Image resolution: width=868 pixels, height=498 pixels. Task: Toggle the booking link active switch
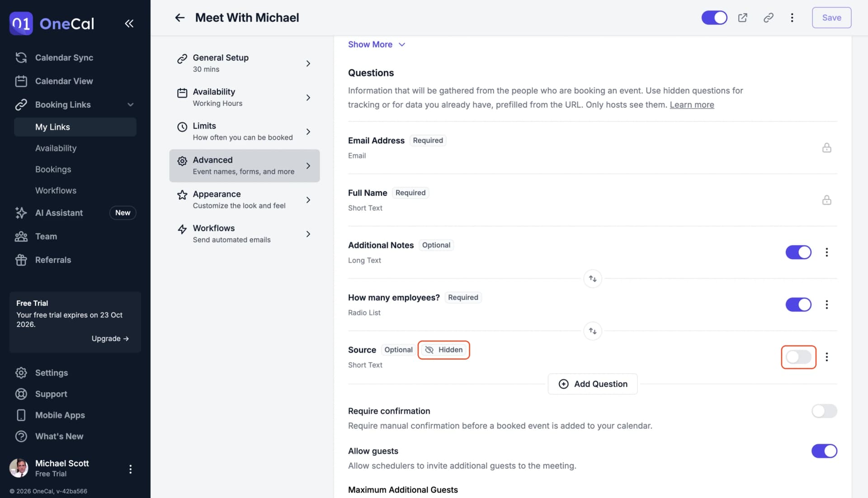[x=714, y=18]
